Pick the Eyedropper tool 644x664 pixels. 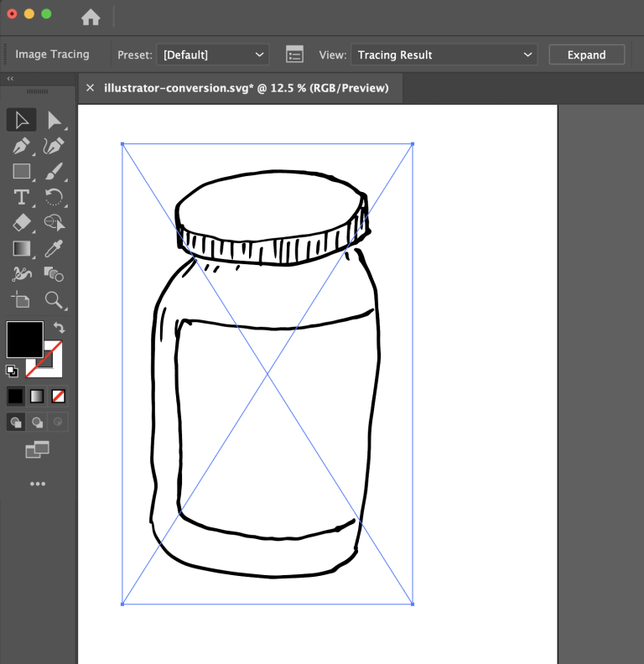pos(55,249)
